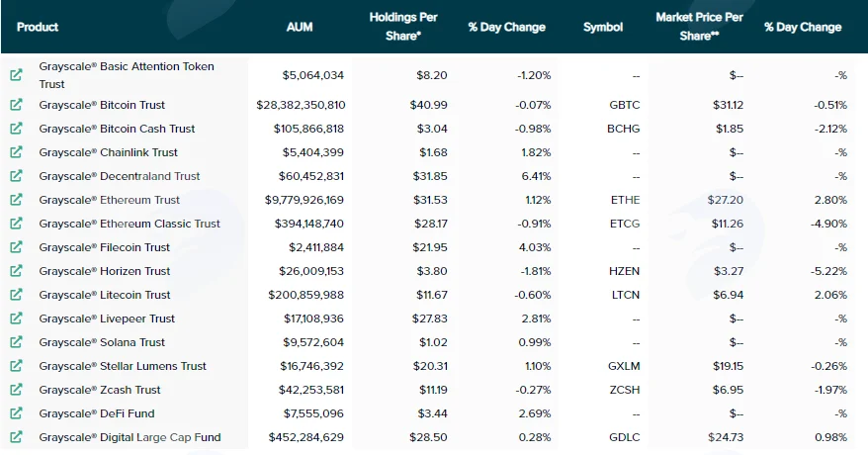Click the Symbol column header

603,27
